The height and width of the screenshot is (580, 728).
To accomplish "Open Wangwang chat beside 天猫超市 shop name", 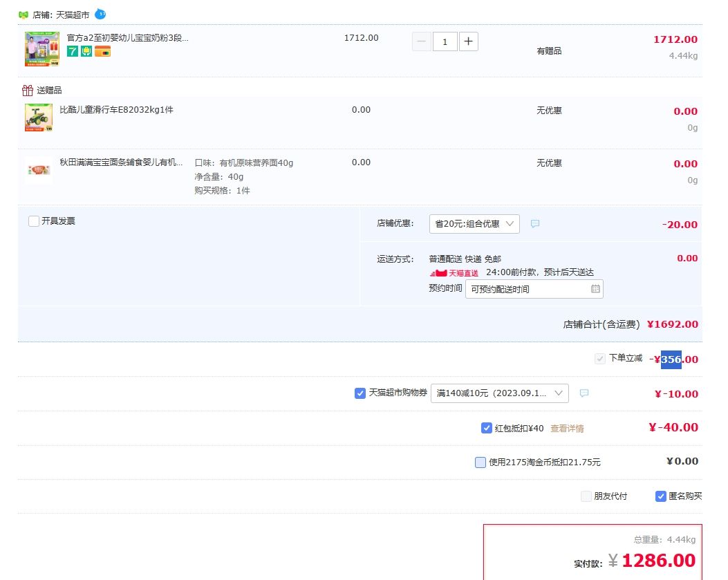I will 100,15.
